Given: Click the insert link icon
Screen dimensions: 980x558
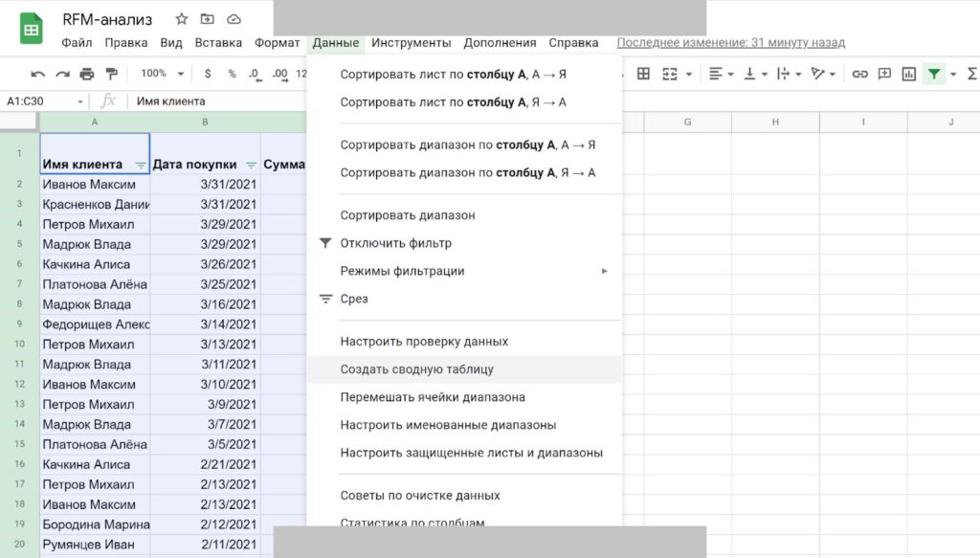Looking at the screenshot, I should (859, 74).
